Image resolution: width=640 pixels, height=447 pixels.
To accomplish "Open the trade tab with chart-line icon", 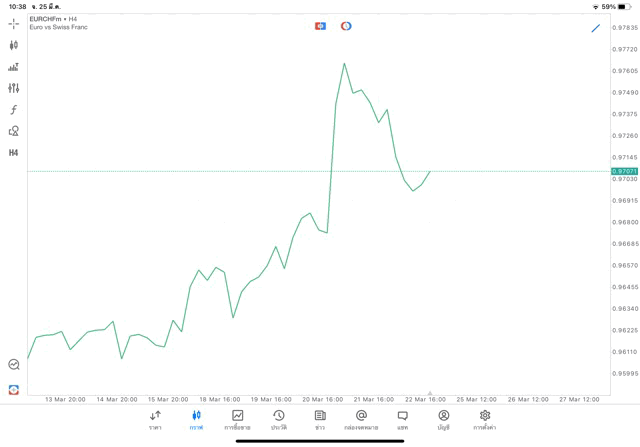I will click(x=237, y=419).
